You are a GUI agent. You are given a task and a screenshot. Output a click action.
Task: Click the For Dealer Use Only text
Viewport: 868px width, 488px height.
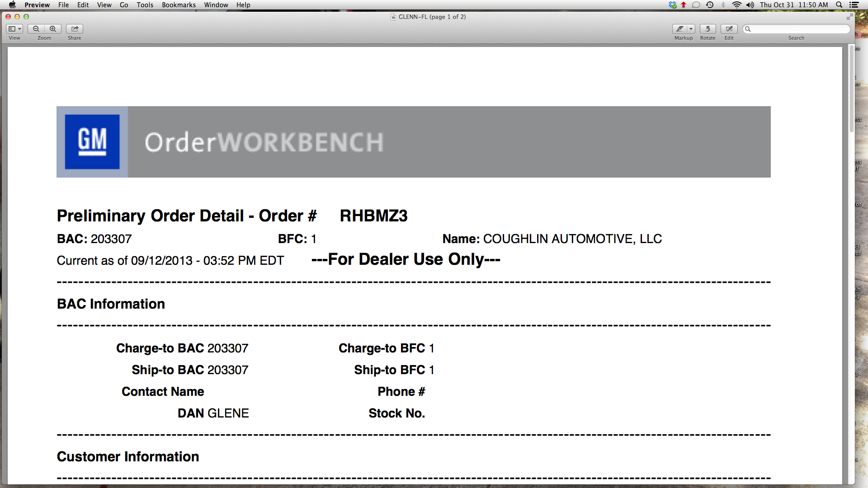(406, 259)
